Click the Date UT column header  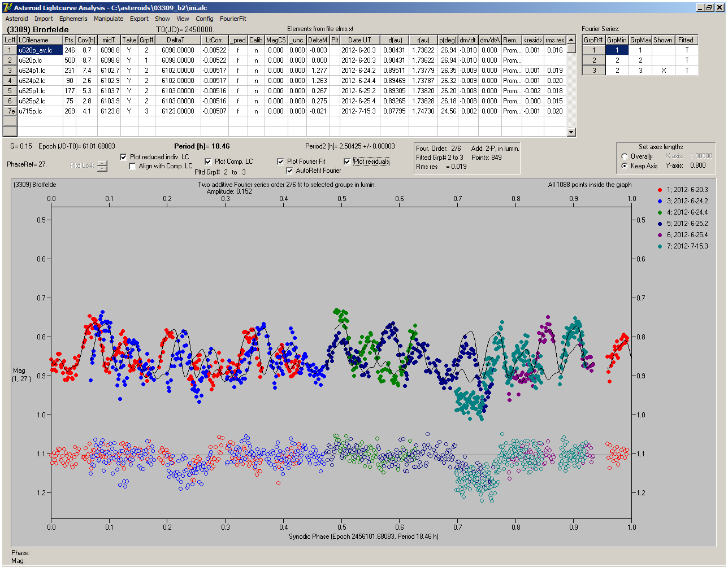coord(359,40)
